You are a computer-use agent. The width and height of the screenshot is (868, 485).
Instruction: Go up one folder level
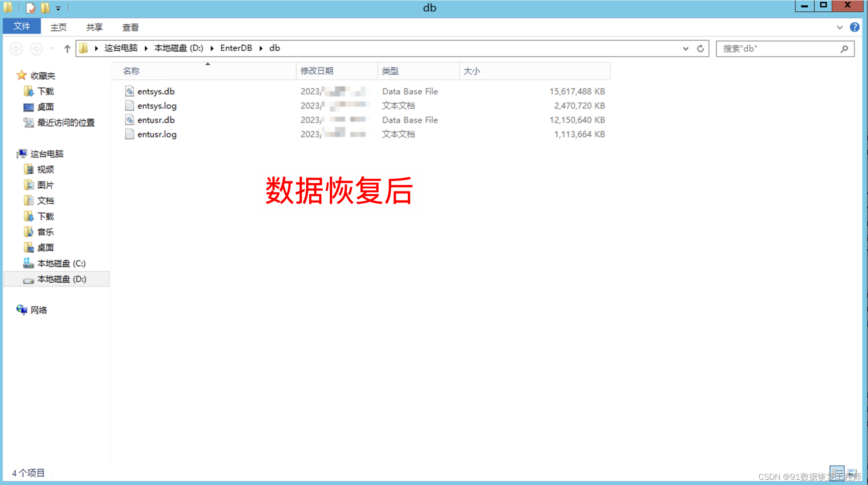[67, 48]
